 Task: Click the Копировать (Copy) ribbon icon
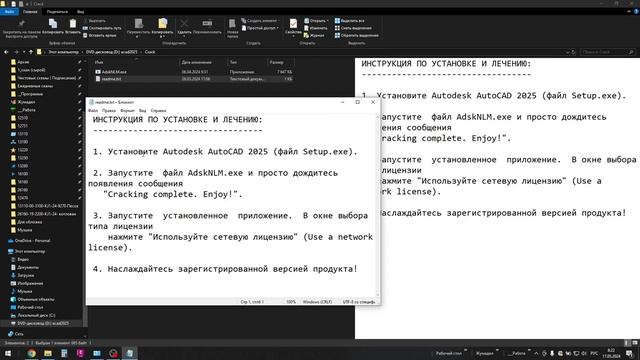click(x=53, y=24)
